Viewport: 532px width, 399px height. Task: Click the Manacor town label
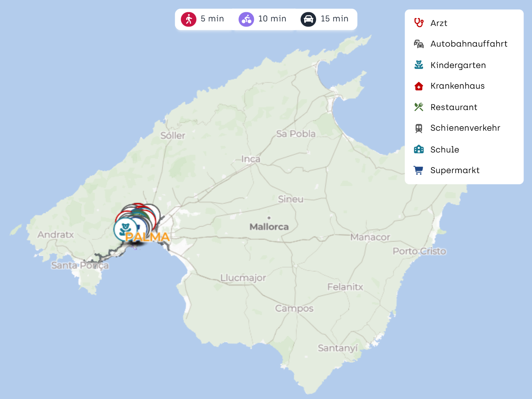(370, 237)
